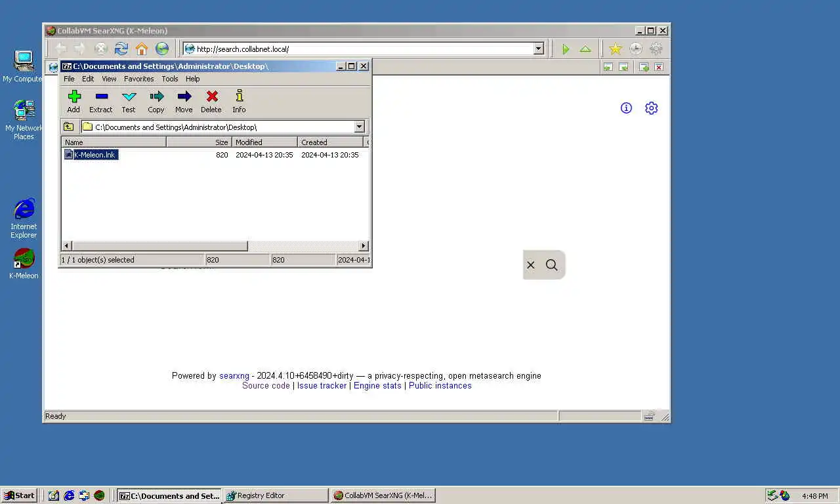Open the K-Meleon toolbar gear preferences
Image resolution: width=840 pixels, height=504 pixels.
tap(656, 49)
